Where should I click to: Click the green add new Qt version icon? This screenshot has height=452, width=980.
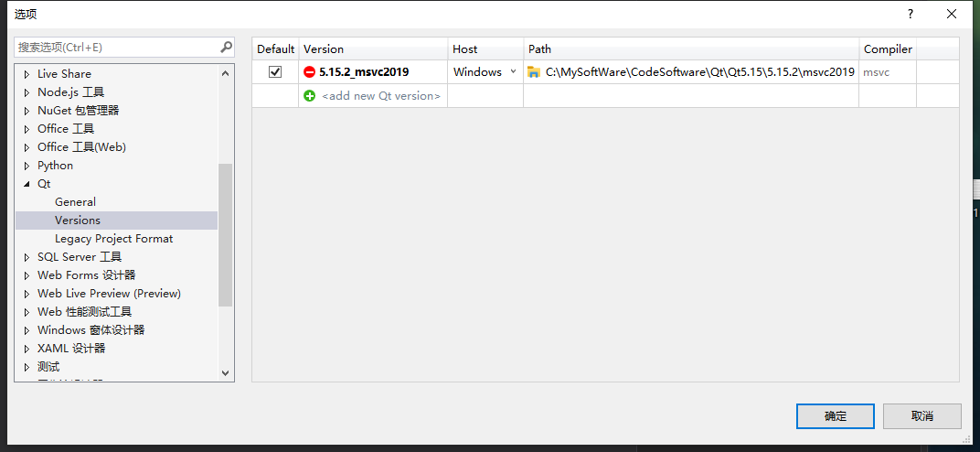309,96
